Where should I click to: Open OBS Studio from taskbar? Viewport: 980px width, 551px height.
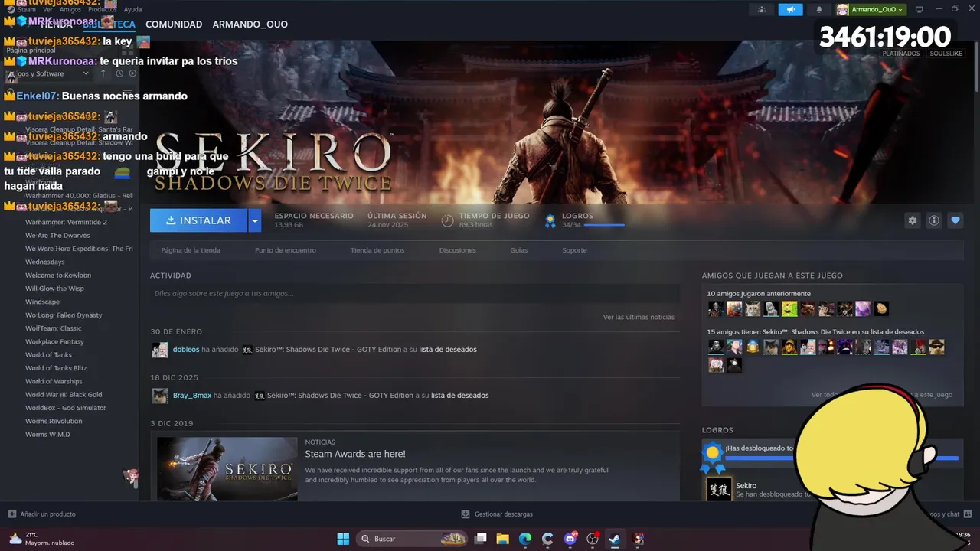pos(592,539)
